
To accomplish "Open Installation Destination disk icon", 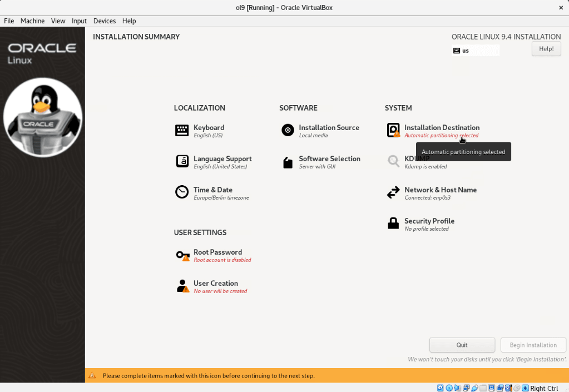I will [x=393, y=130].
